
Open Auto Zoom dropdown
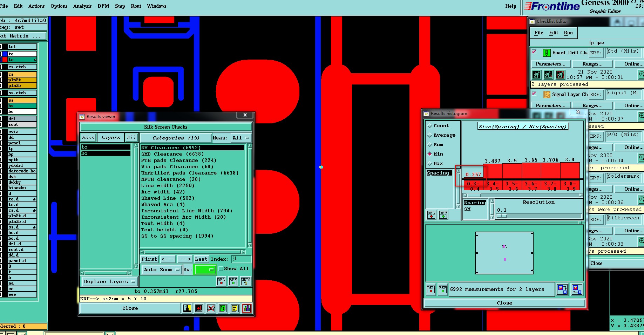(162, 270)
